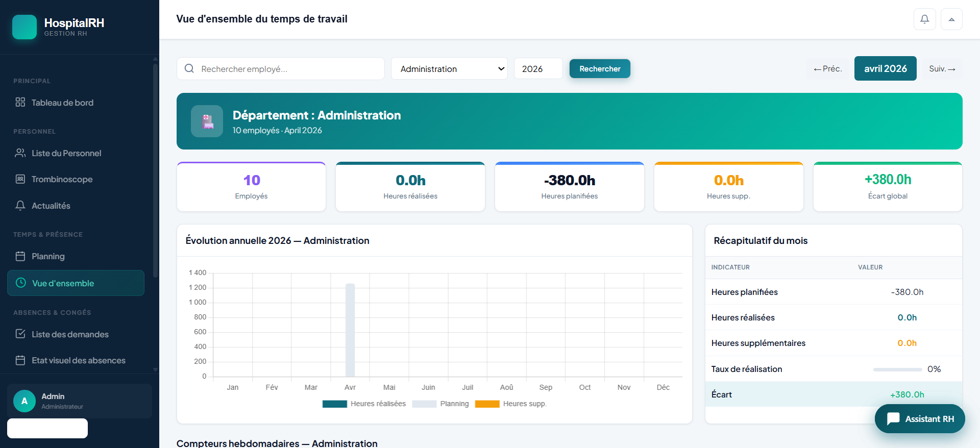This screenshot has height=448, width=980.
Task: Click the Liste du Personnel people icon
Action: [x=20, y=153]
